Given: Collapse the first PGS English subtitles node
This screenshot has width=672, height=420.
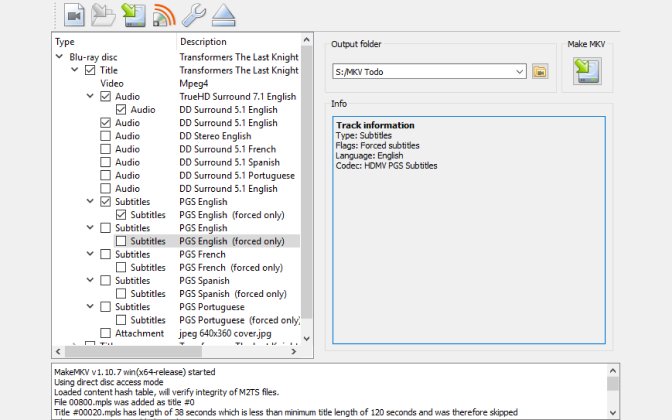Looking at the screenshot, I should (x=90, y=201).
